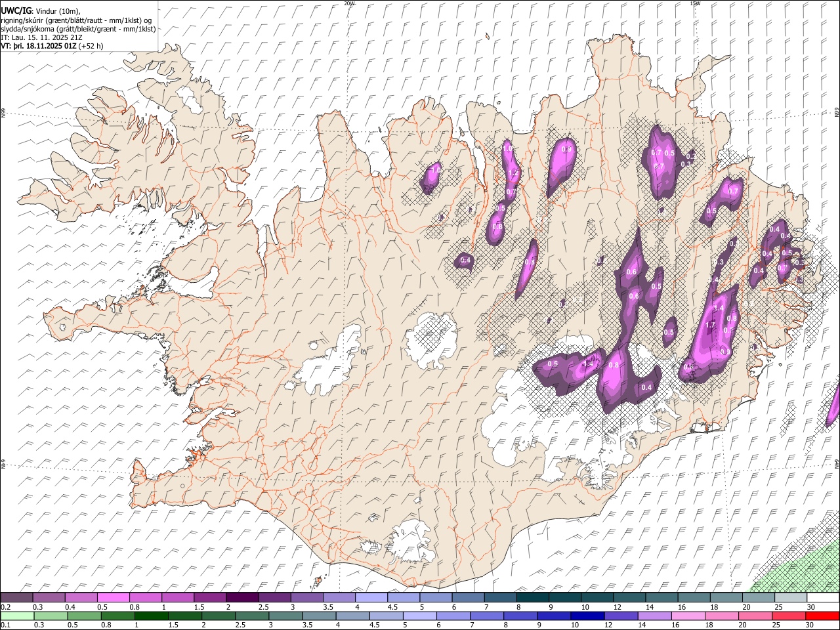Select lower legend swatch between 3 and 3.5

pyautogui.click(x=285, y=616)
